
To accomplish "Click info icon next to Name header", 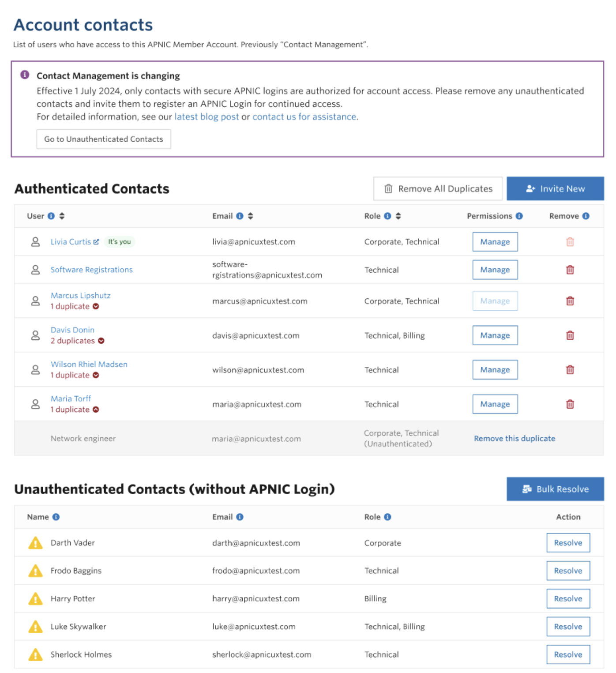I will pos(56,517).
